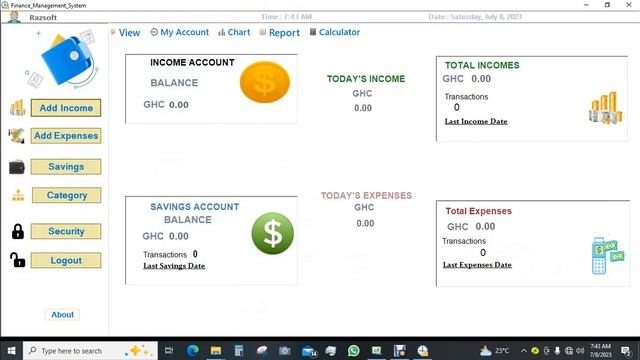
Task: Open the network icon in system tray
Action: tap(569, 351)
